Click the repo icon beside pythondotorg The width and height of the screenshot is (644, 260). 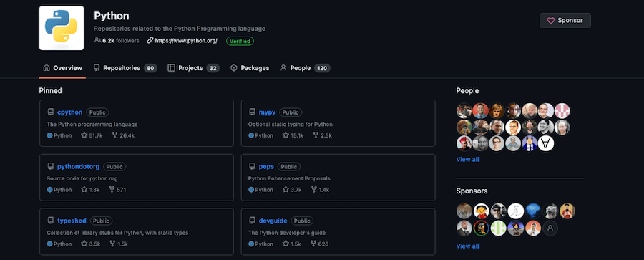[x=51, y=166]
